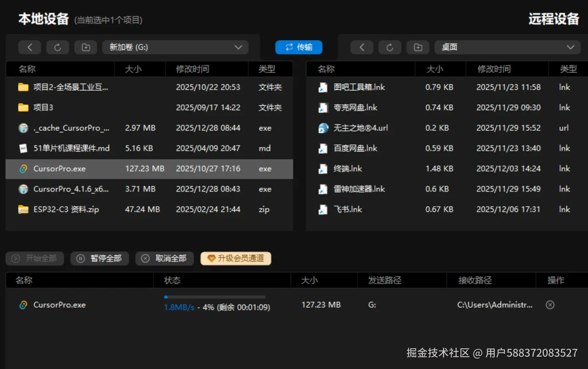Select the ESP32-C3 资料.zip file
This screenshot has height=369, width=588.
(149, 209)
